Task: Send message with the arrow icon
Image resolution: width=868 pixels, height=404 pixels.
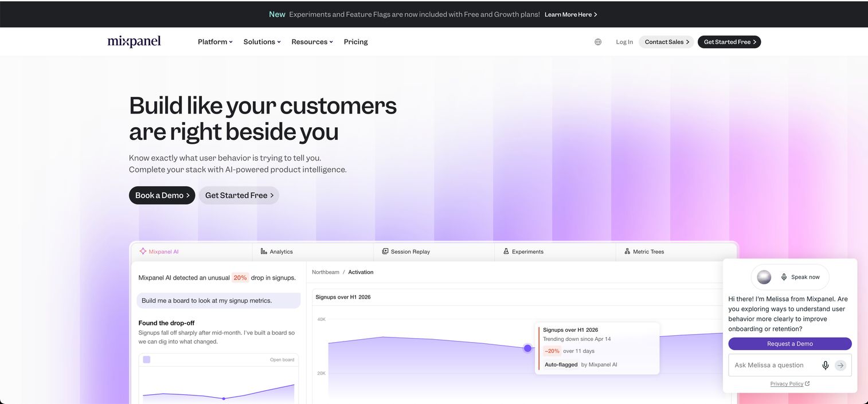Action: click(x=840, y=365)
